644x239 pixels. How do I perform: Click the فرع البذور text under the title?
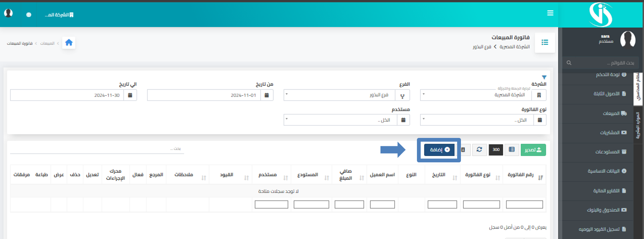(x=482, y=47)
